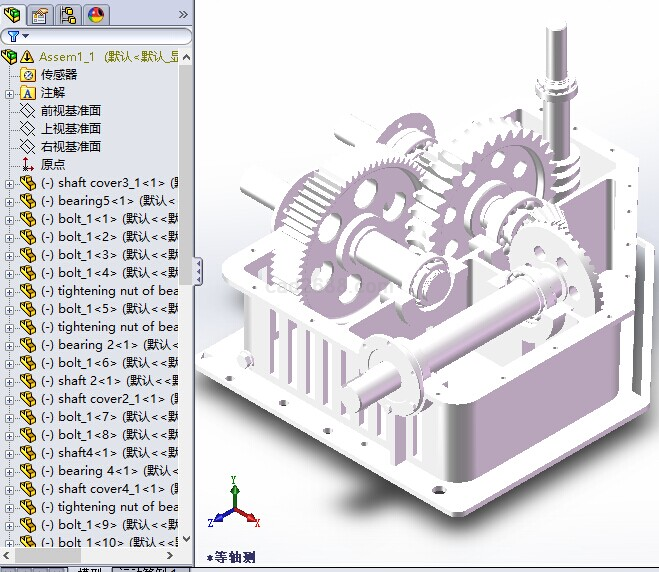Expand the shaft cover3_1<1> component
The width and height of the screenshot is (659, 572).
pyautogui.click(x=9, y=183)
